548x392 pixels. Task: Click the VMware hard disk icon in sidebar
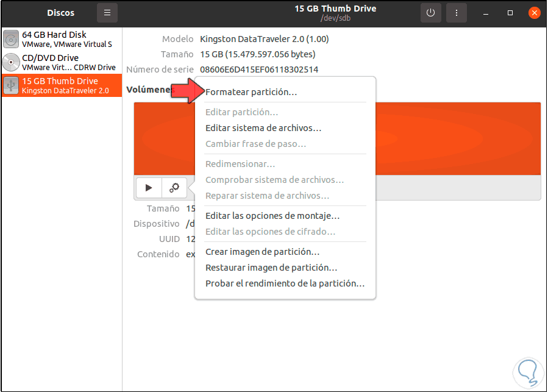click(x=10, y=38)
